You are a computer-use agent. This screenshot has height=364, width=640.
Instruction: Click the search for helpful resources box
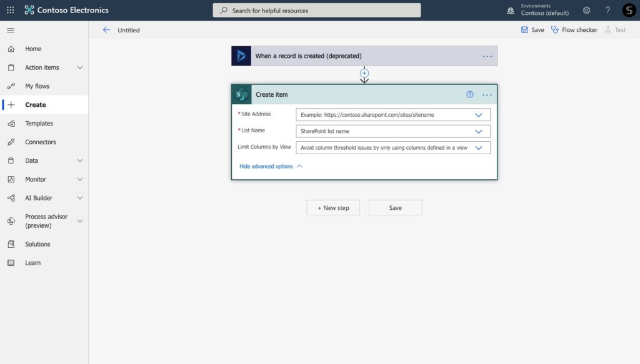317,10
